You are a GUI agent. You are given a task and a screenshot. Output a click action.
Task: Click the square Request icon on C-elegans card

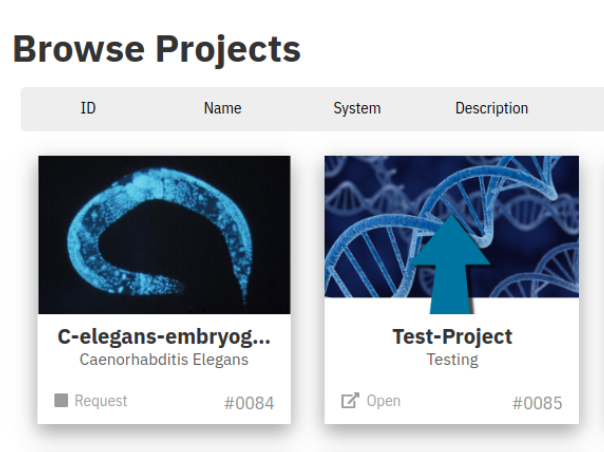pyautogui.click(x=61, y=400)
